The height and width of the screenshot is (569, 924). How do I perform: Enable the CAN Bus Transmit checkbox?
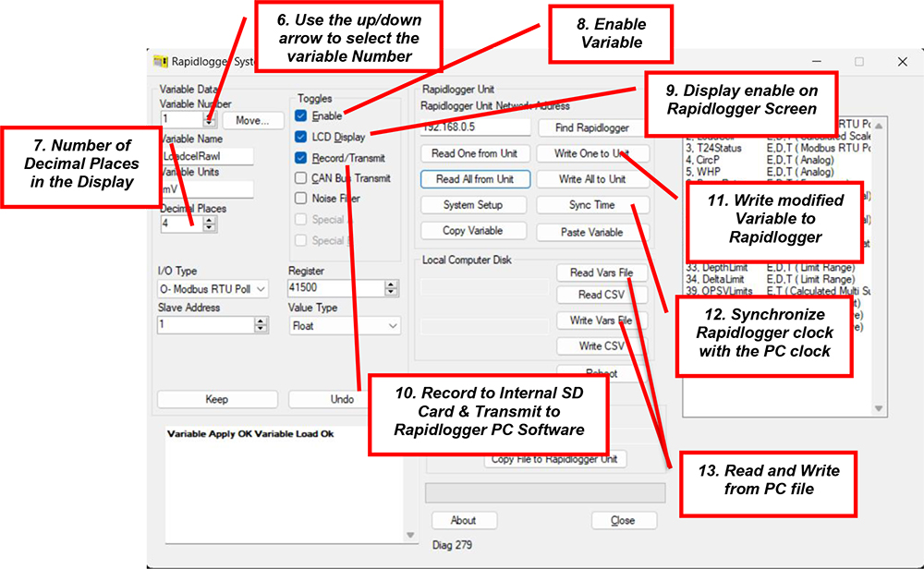(300, 178)
